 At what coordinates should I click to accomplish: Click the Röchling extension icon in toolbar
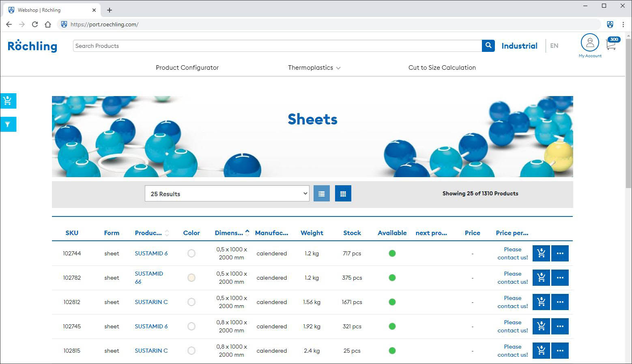coord(610,24)
